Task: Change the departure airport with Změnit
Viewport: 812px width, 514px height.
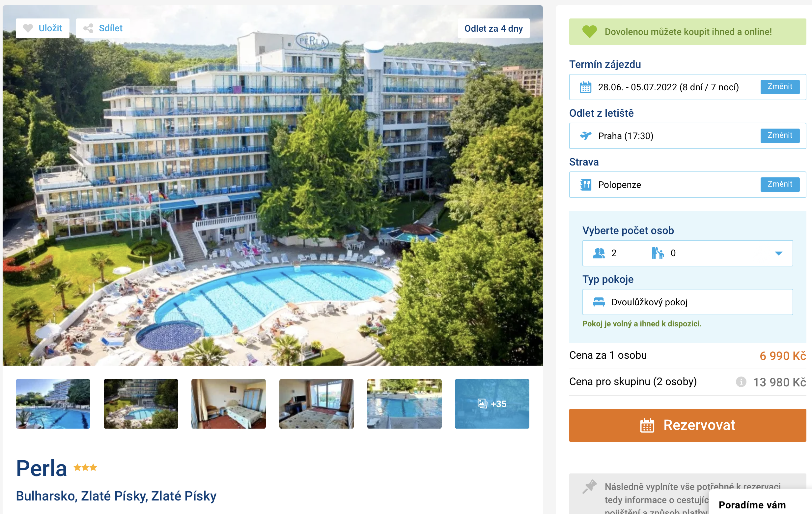Action: pos(780,135)
